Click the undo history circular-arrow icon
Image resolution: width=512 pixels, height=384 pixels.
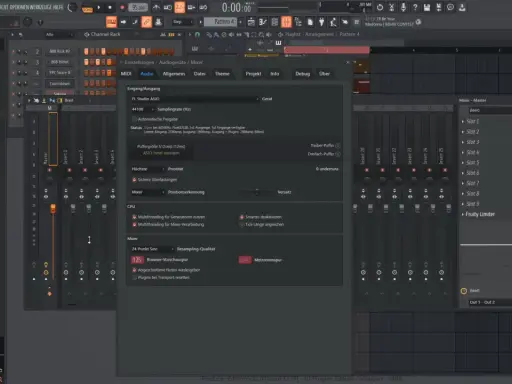click(x=380, y=7)
